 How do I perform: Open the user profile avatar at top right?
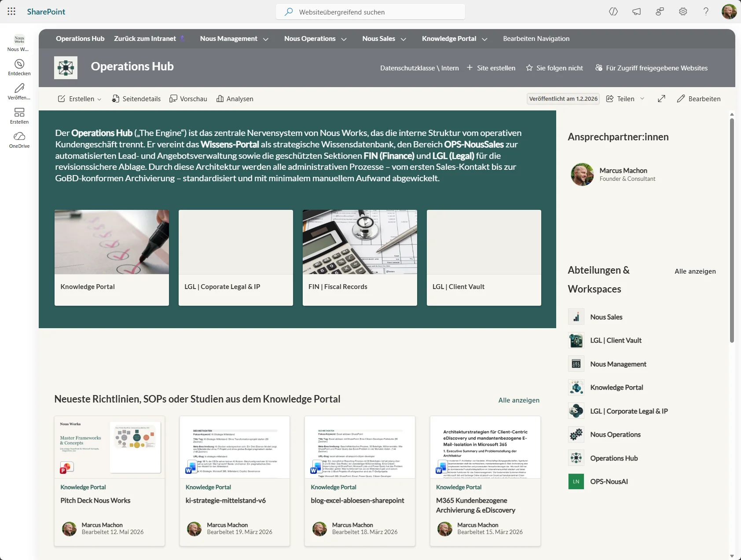coord(729,12)
